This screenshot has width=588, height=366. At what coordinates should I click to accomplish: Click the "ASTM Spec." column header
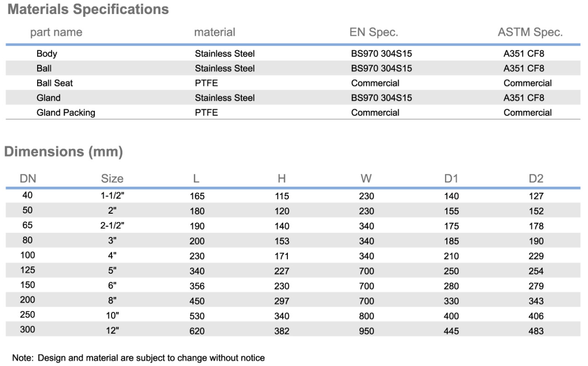point(530,33)
